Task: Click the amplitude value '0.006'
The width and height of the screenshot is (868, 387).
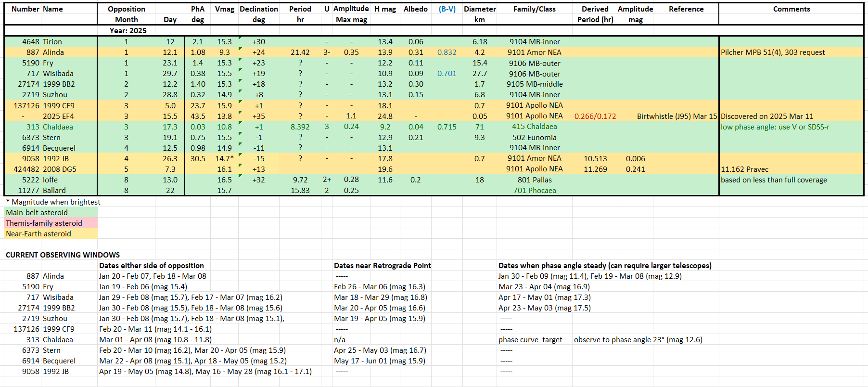Action: (636, 158)
